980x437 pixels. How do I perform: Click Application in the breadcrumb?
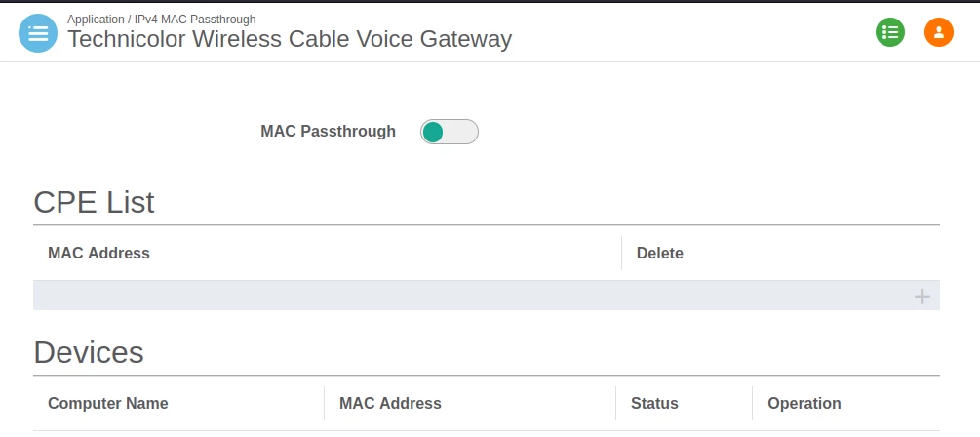tap(96, 20)
